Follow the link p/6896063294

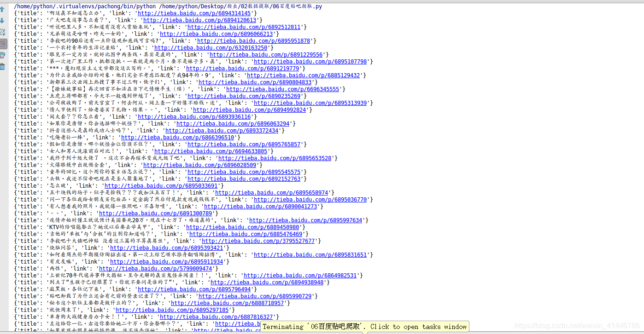[x=233, y=124]
